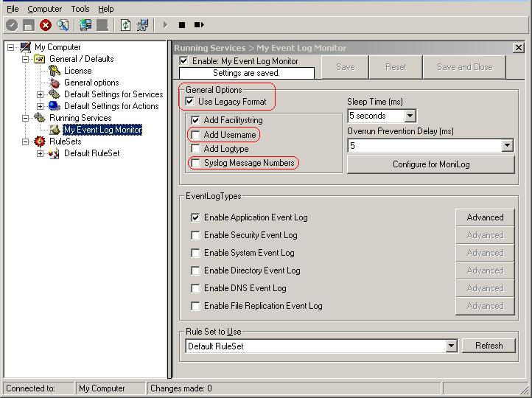Viewport: 532px width, 398px height.
Task: Select General options in the tree
Action: [91, 83]
